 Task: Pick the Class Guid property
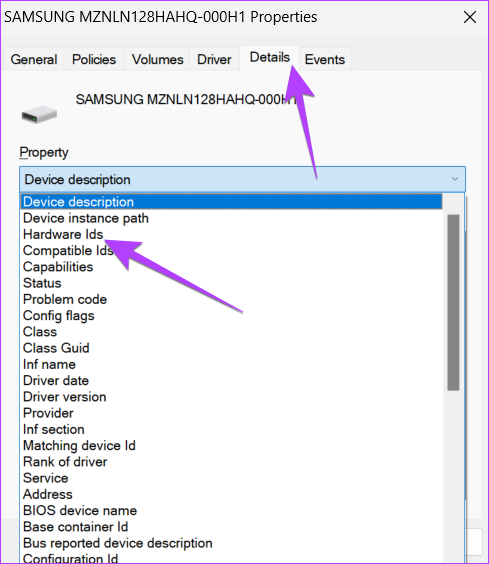(56, 348)
